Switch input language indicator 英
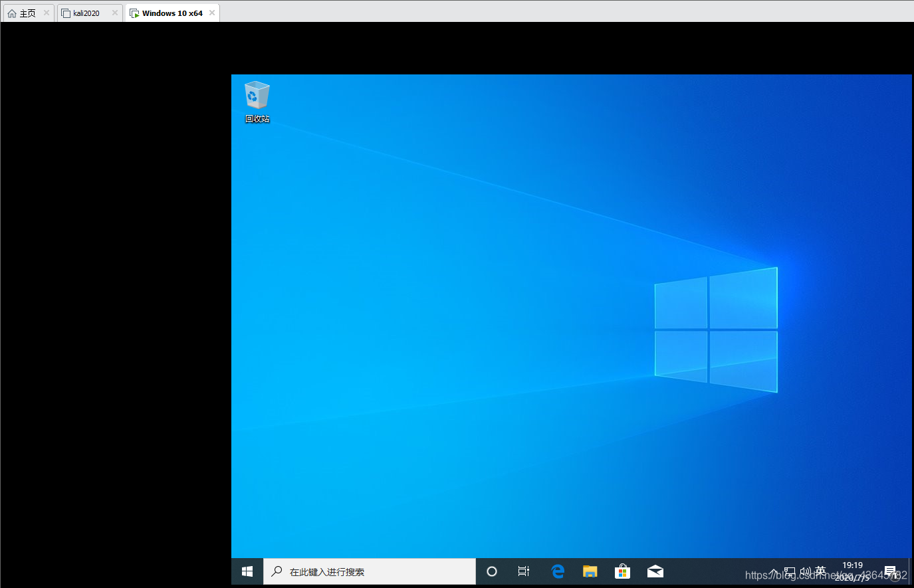914x588 pixels. coord(821,571)
